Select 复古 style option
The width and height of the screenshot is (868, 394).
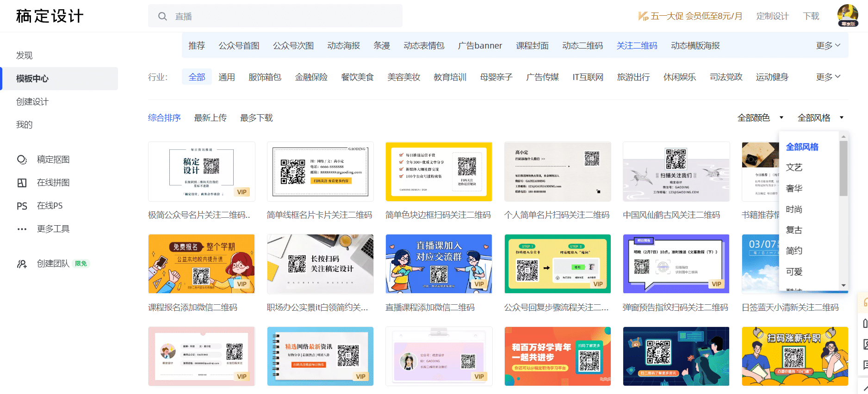tap(794, 230)
